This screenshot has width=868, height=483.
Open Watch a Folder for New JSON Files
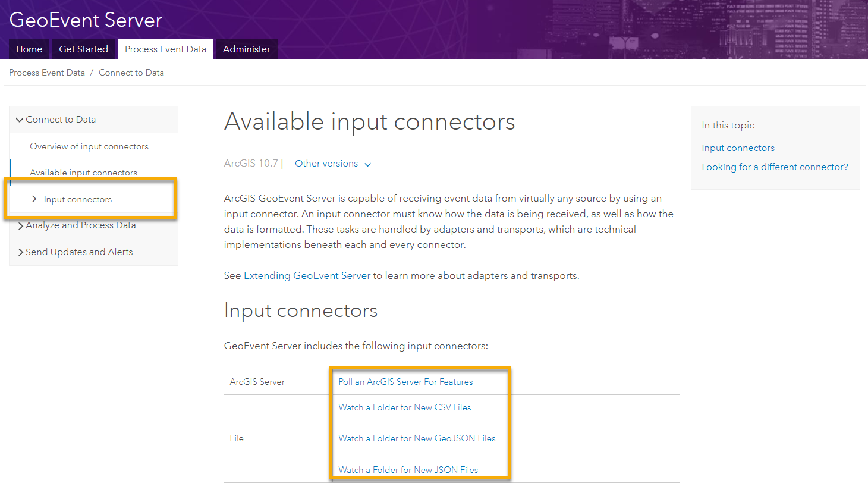pos(408,470)
